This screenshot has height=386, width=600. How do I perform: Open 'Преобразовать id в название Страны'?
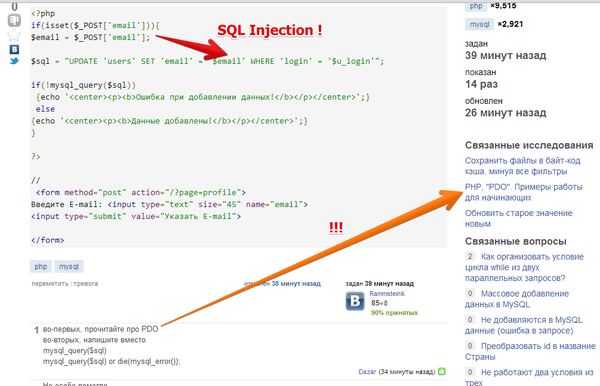(x=530, y=352)
